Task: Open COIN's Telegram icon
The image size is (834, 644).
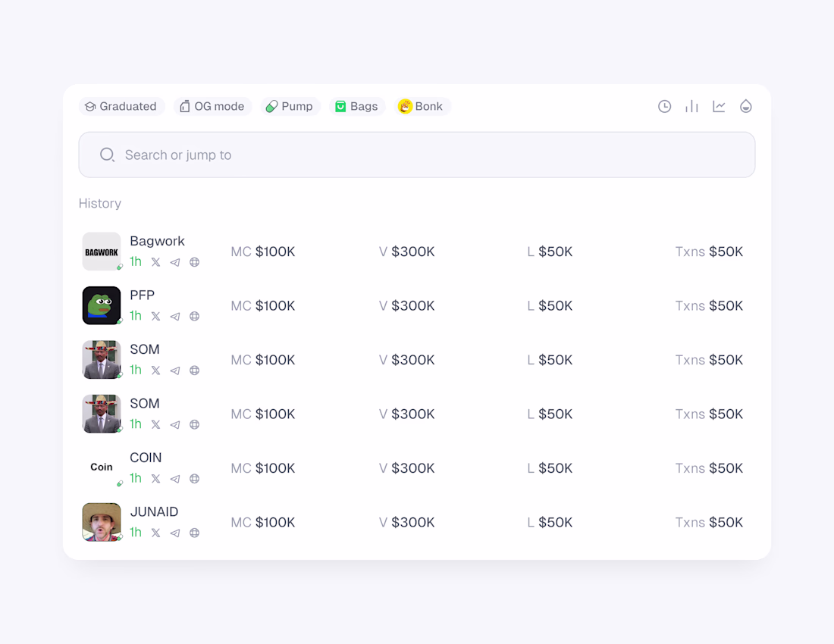Action: click(175, 479)
